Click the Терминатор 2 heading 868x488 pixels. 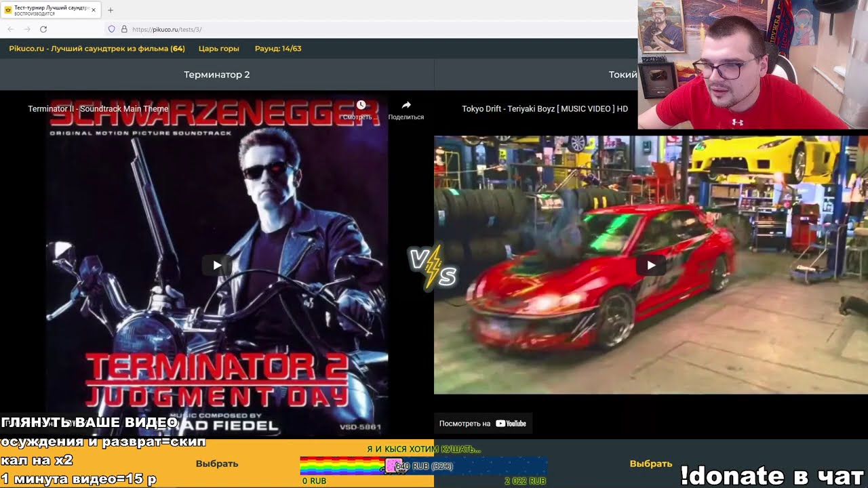tap(217, 75)
